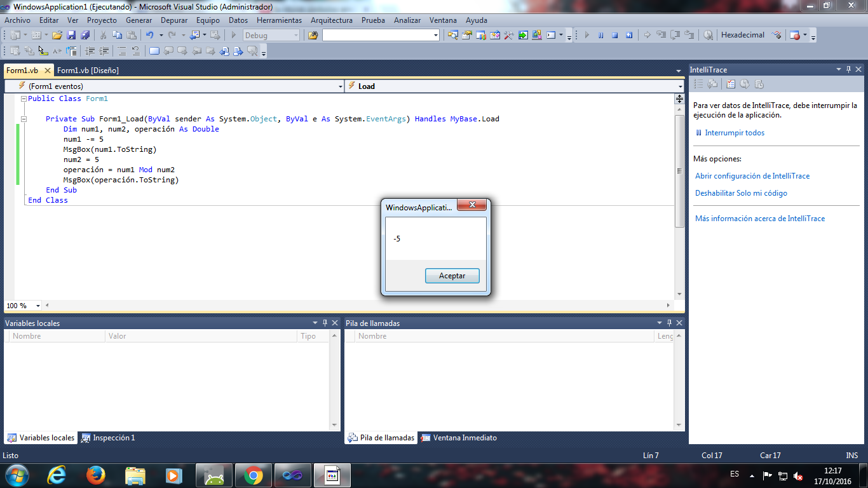Click the Step Out icon
The width and height of the screenshot is (868, 488).
tap(689, 35)
